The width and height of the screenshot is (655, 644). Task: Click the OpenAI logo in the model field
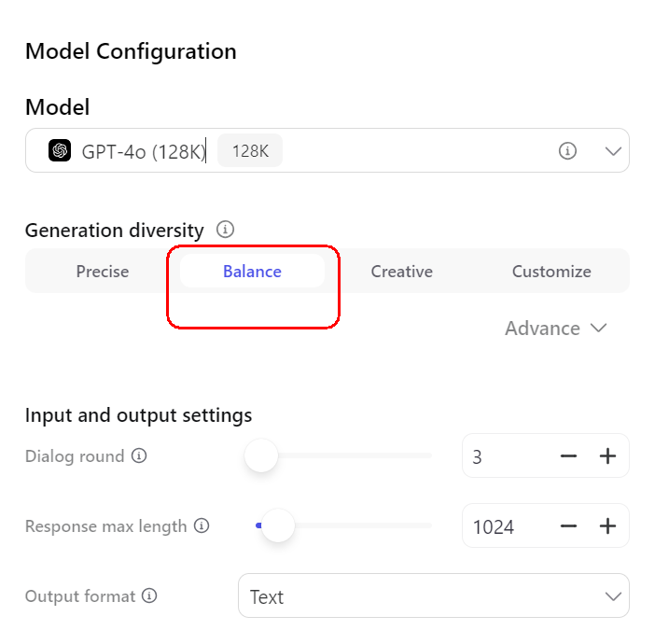60,150
